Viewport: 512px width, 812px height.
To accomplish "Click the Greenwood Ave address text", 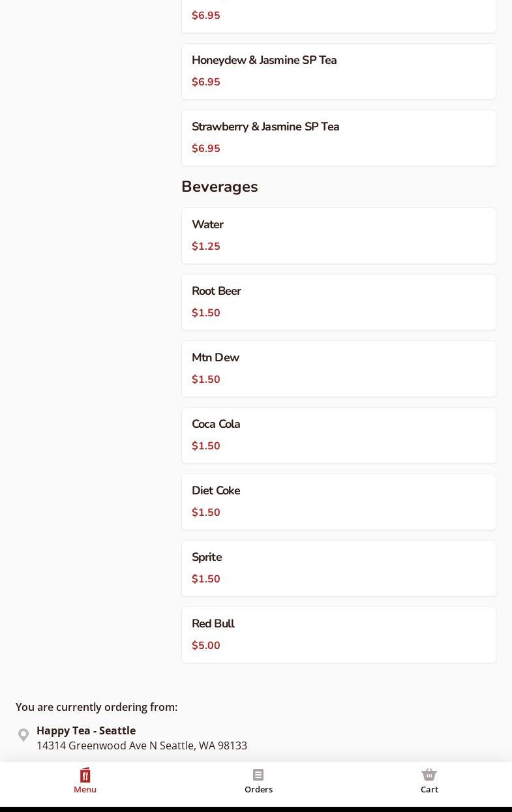I will 142,745.
